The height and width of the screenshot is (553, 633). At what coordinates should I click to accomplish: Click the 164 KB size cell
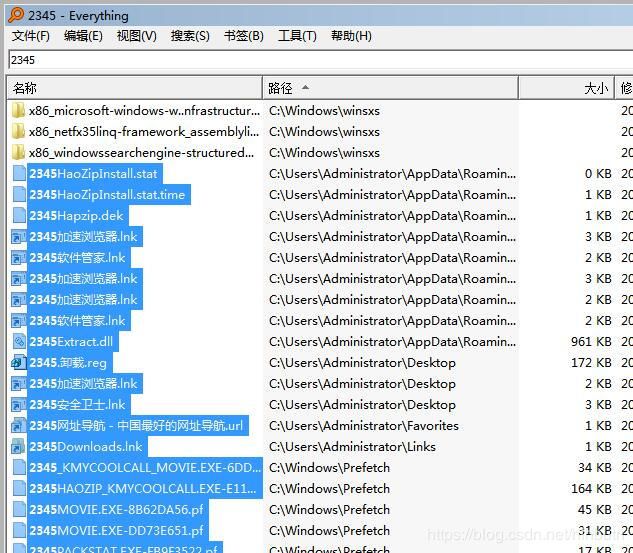click(591, 488)
